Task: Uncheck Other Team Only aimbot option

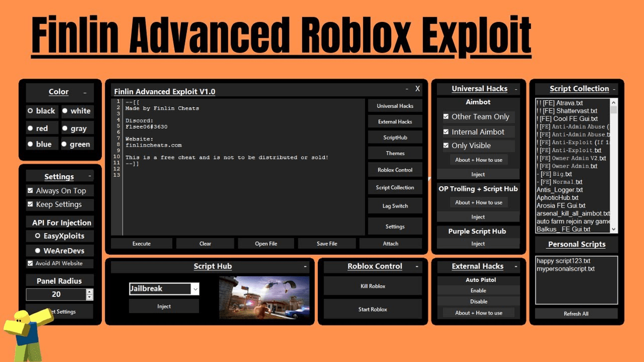Action: (446, 116)
